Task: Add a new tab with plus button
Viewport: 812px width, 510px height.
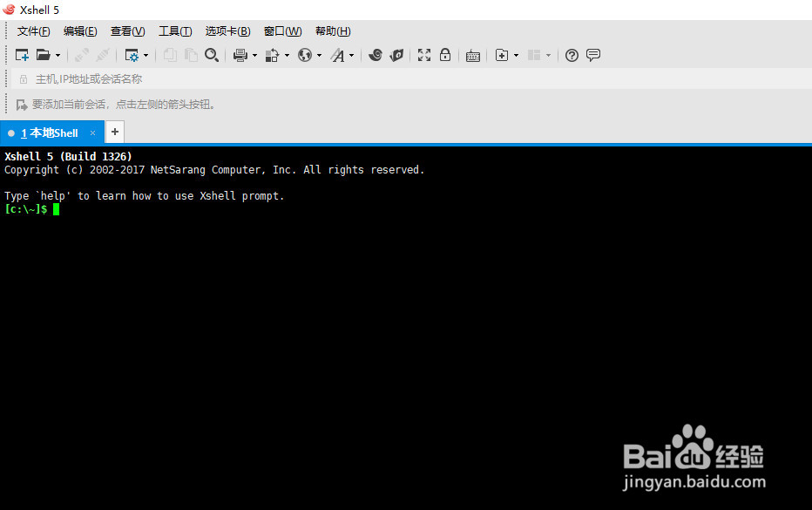Action: click(x=115, y=132)
